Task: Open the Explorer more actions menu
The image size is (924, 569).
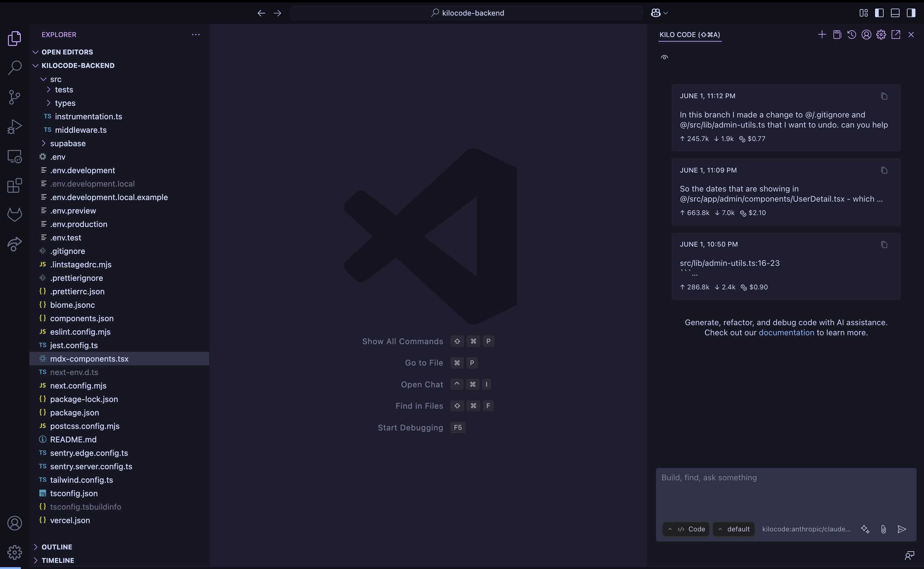Action: 196,35
